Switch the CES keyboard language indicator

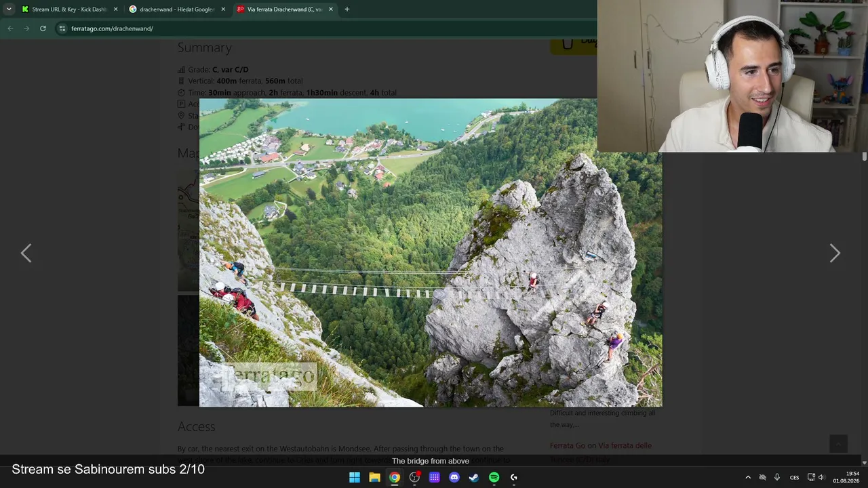tap(794, 477)
